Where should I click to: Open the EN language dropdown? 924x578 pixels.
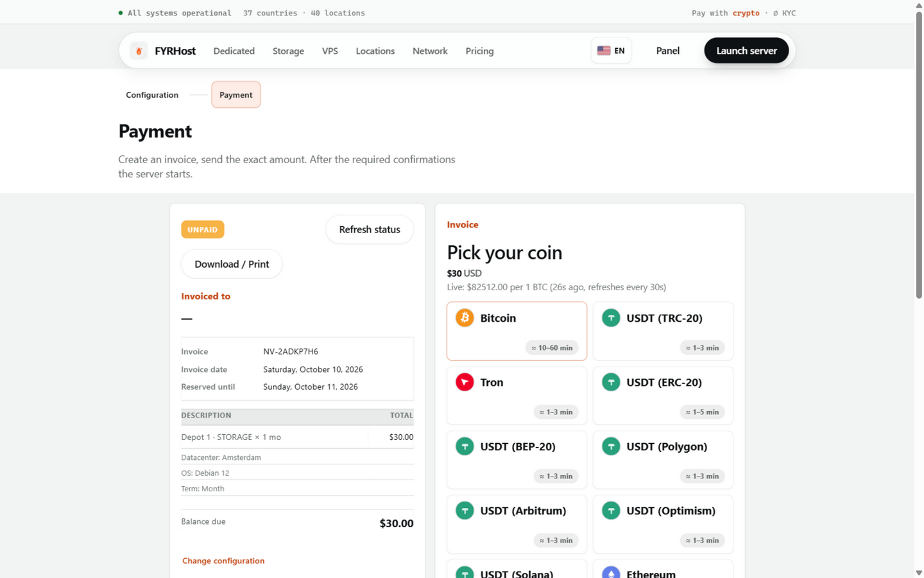[611, 51]
